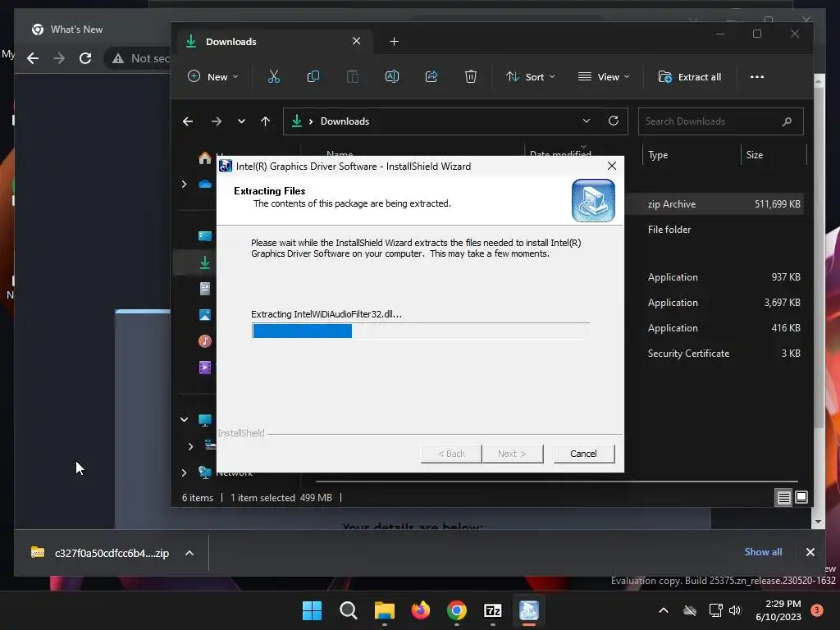Open the c327f0a50cdfcc6b4 zip download item
The height and width of the screenshot is (630, 840).
pos(101,553)
